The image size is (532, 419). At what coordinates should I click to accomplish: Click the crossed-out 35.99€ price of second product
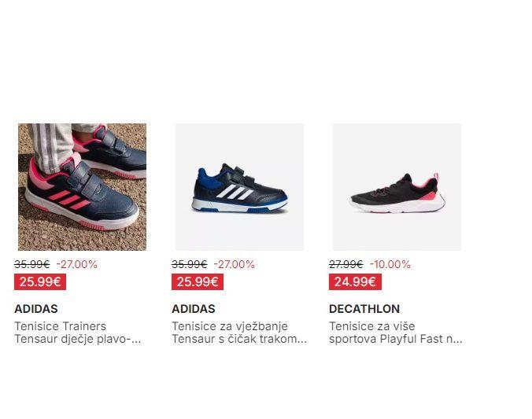tap(190, 264)
